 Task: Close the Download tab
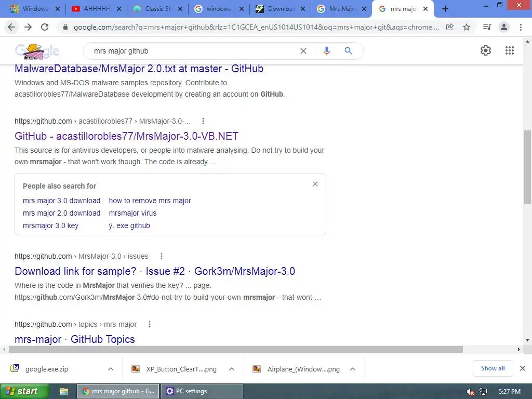coord(303,9)
